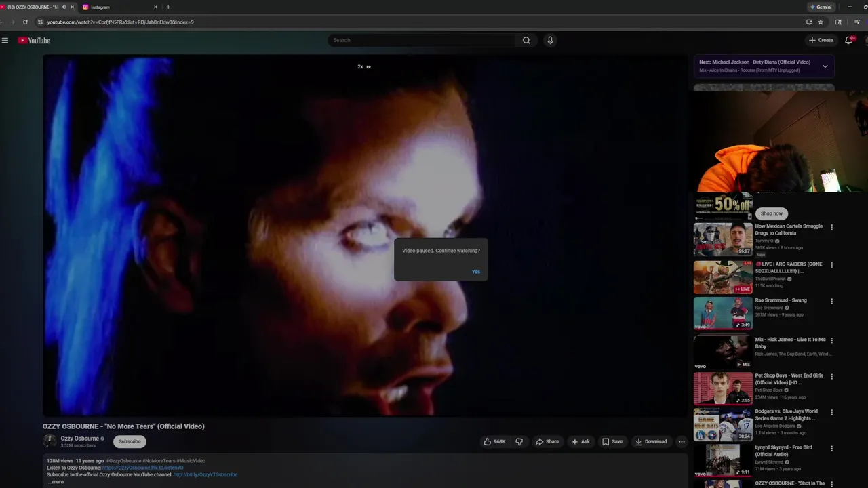
Task: Open a new browser tab
Action: 168,7
